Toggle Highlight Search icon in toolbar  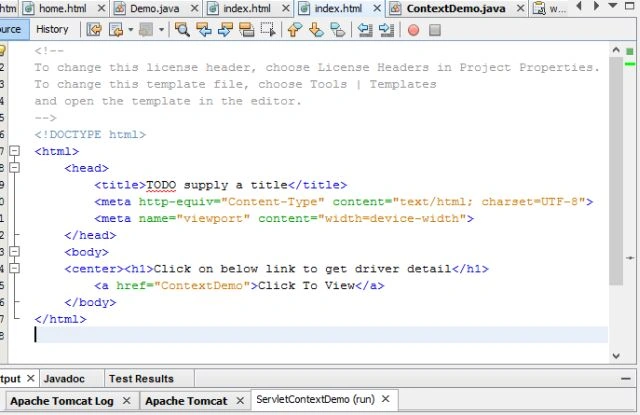pyautogui.click(x=247, y=30)
